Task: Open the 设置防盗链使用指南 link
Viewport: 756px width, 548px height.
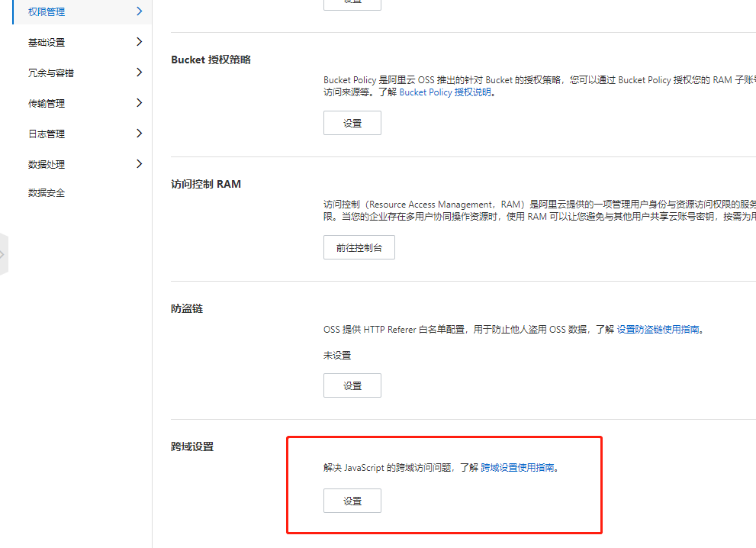Action: click(x=658, y=330)
